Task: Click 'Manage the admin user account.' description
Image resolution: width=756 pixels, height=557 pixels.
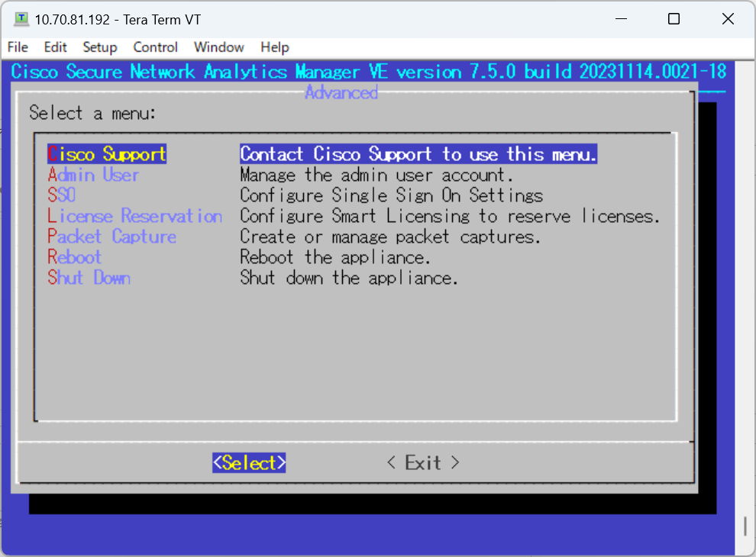Action: [x=376, y=175]
